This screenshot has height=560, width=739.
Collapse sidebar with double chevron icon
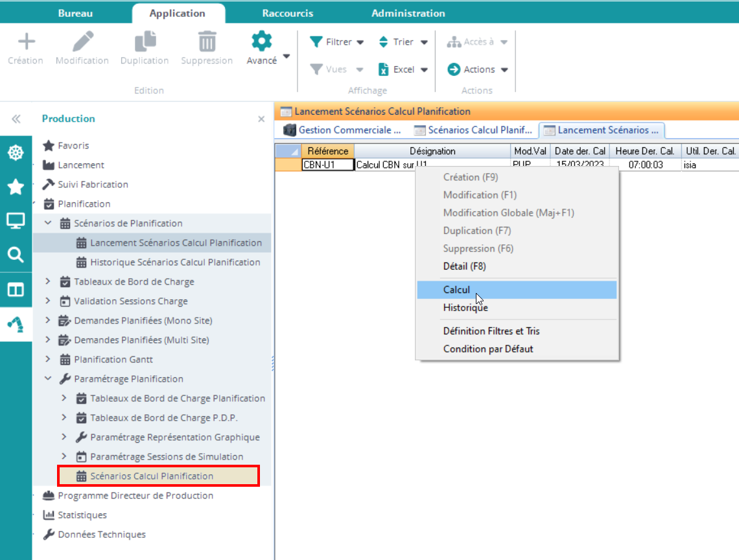[x=16, y=119]
